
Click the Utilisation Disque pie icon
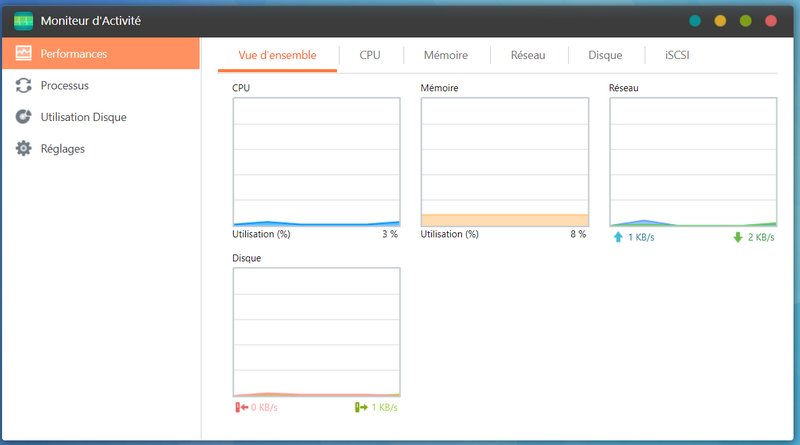[24, 117]
